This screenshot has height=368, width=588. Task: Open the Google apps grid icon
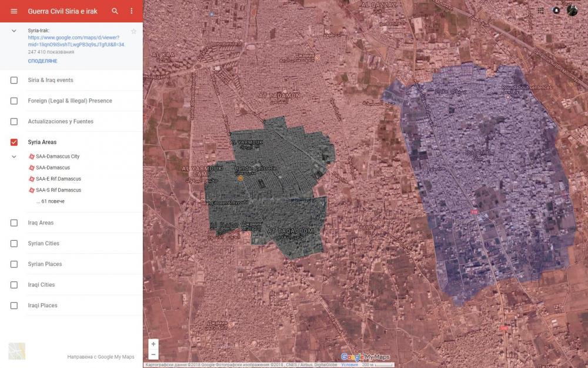click(541, 11)
